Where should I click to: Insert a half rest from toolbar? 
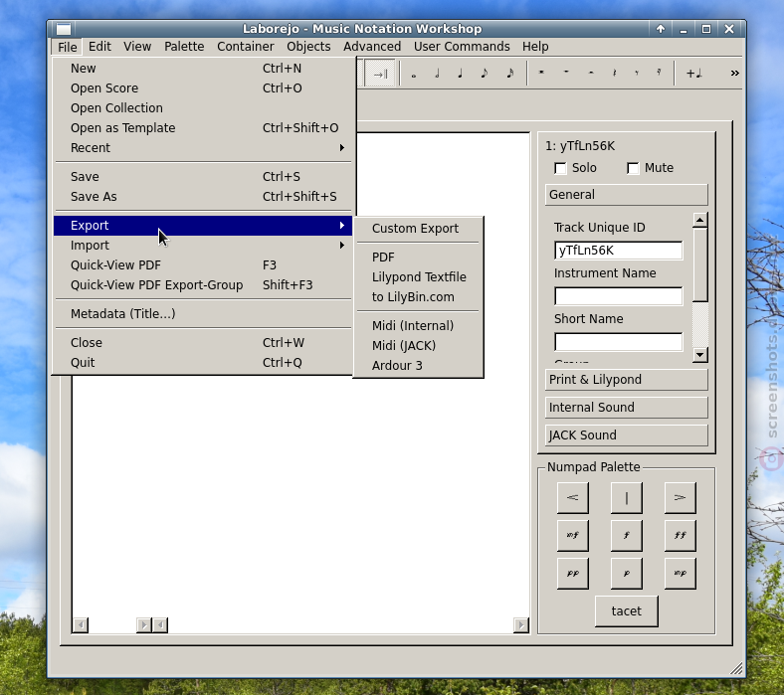point(591,74)
